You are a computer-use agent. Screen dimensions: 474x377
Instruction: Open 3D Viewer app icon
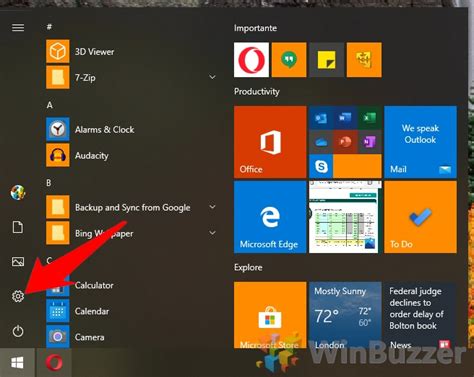58,51
